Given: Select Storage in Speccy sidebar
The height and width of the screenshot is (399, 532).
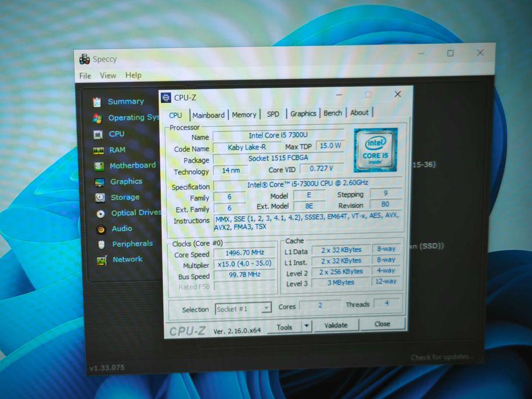Looking at the screenshot, I should point(125,197).
